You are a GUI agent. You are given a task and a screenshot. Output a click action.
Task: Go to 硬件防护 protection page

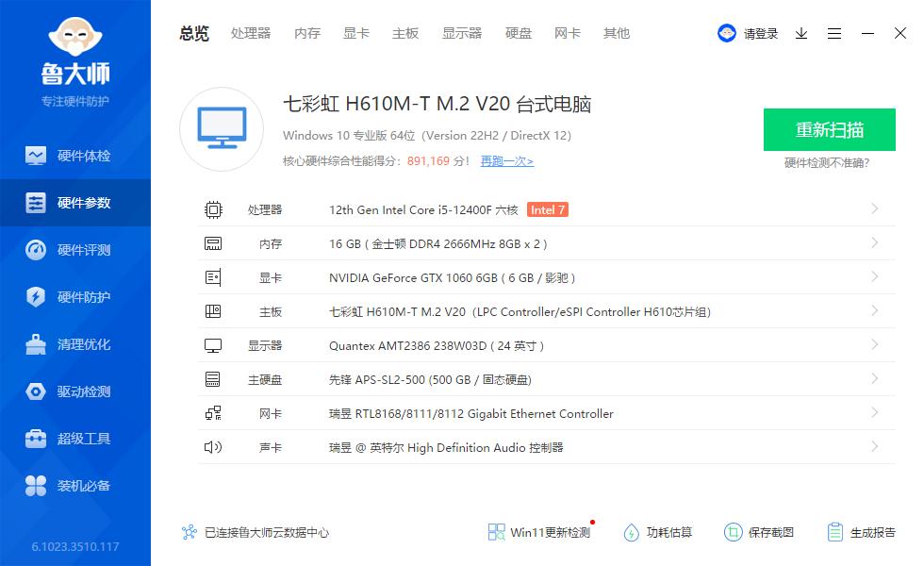coord(74,297)
